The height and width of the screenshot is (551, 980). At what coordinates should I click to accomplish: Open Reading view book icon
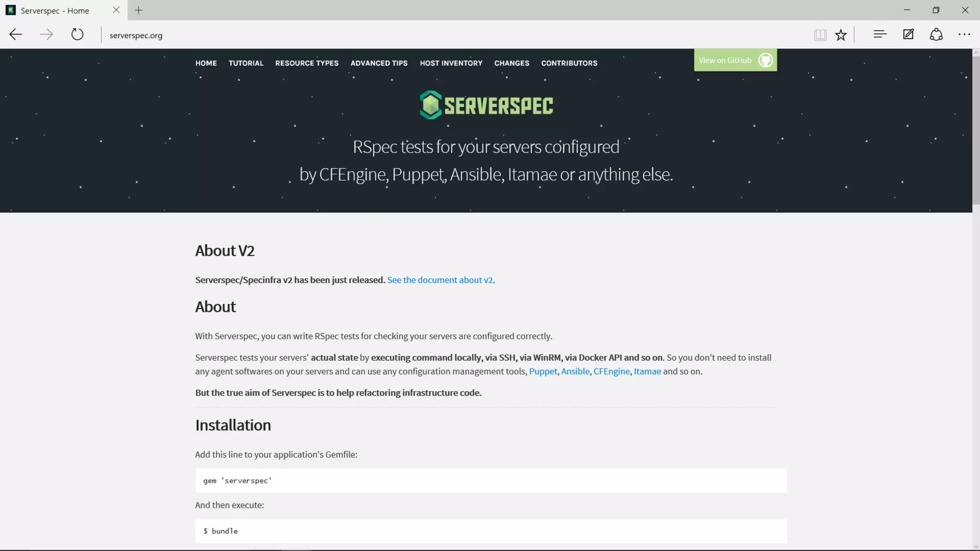pyautogui.click(x=820, y=34)
